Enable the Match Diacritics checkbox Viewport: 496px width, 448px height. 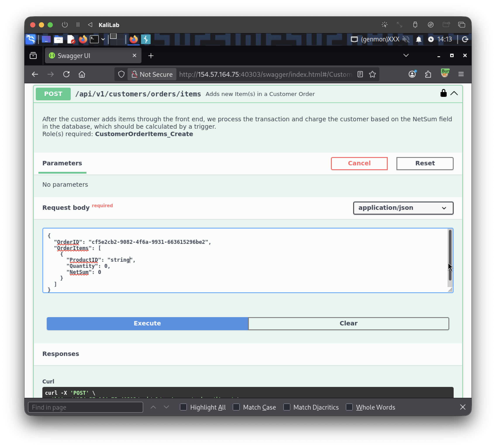click(287, 407)
